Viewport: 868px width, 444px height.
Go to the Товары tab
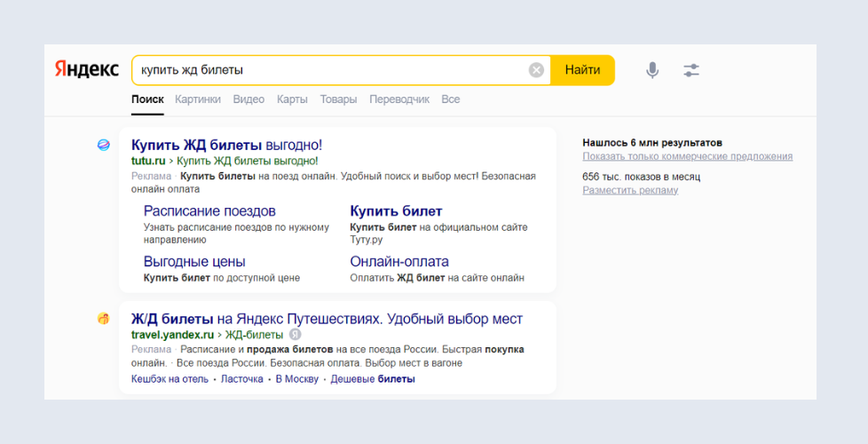(x=338, y=99)
